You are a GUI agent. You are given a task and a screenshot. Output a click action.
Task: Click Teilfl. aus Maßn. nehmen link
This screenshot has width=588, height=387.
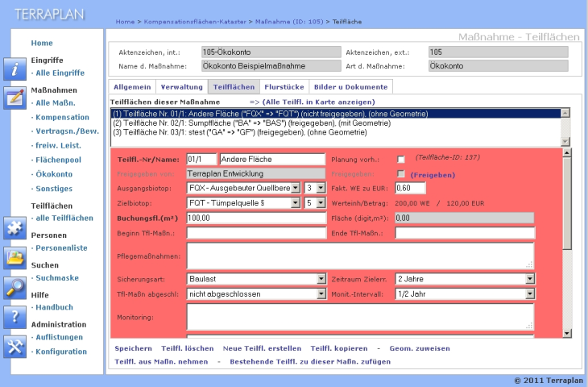(x=161, y=361)
